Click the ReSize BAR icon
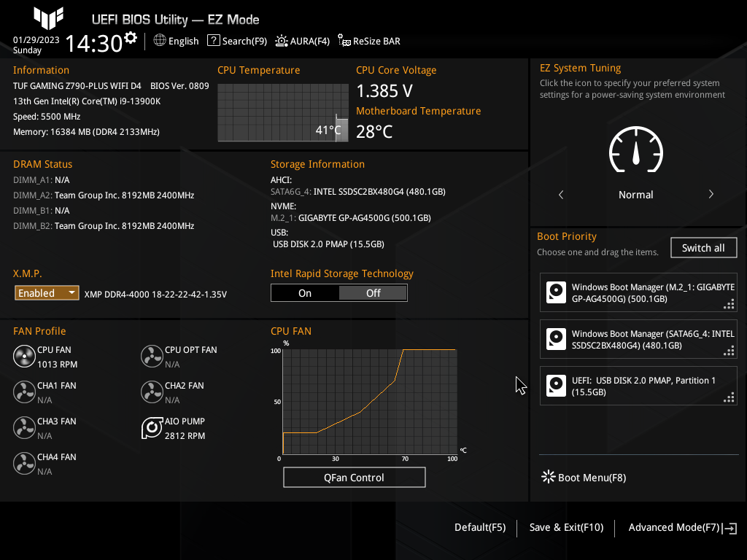747x560 pixels. 344,41
